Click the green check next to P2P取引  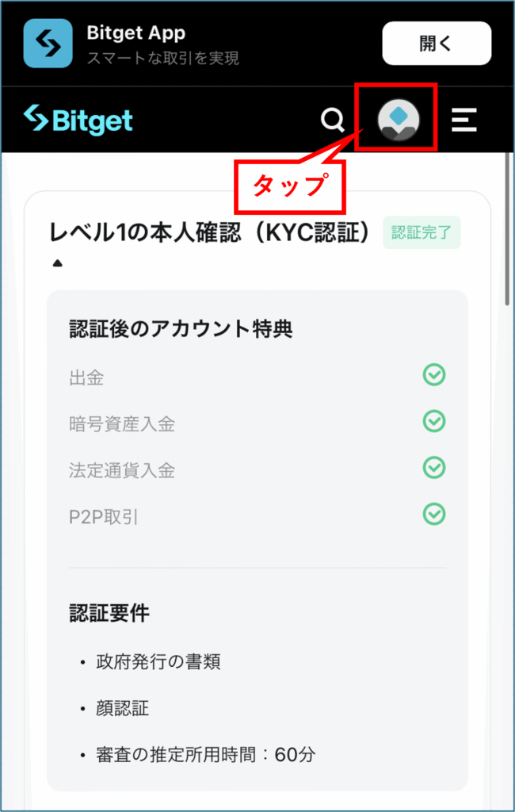(433, 514)
